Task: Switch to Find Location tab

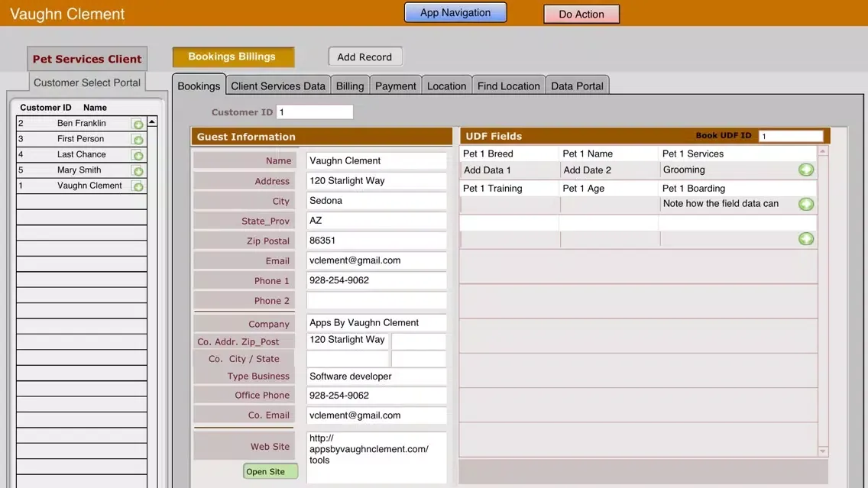Action: (508, 86)
